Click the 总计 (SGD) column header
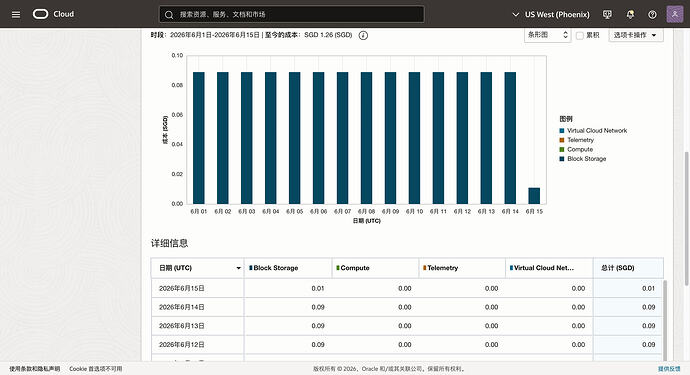Image resolution: width=690 pixels, height=375 pixels. point(628,268)
